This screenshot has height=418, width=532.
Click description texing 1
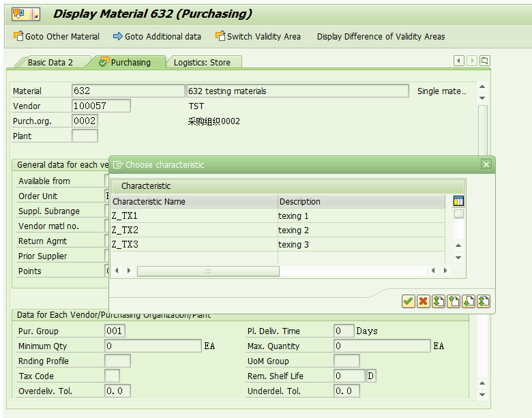(x=293, y=215)
